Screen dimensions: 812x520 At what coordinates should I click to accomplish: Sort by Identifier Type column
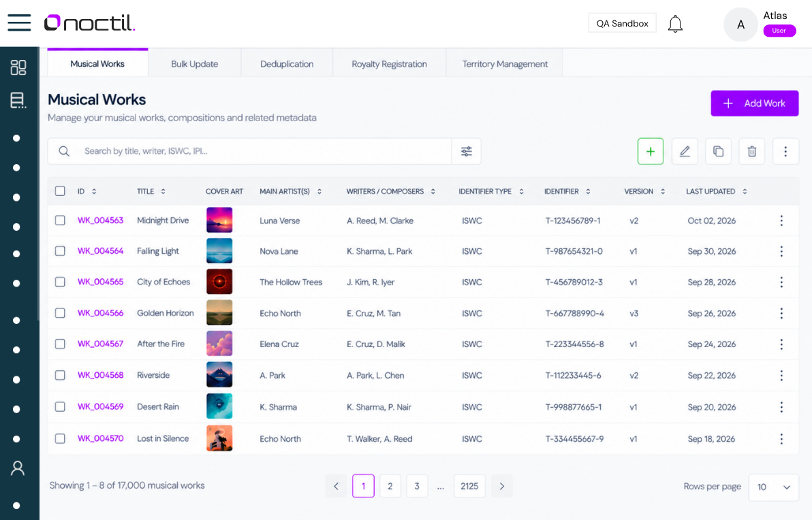pos(521,191)
